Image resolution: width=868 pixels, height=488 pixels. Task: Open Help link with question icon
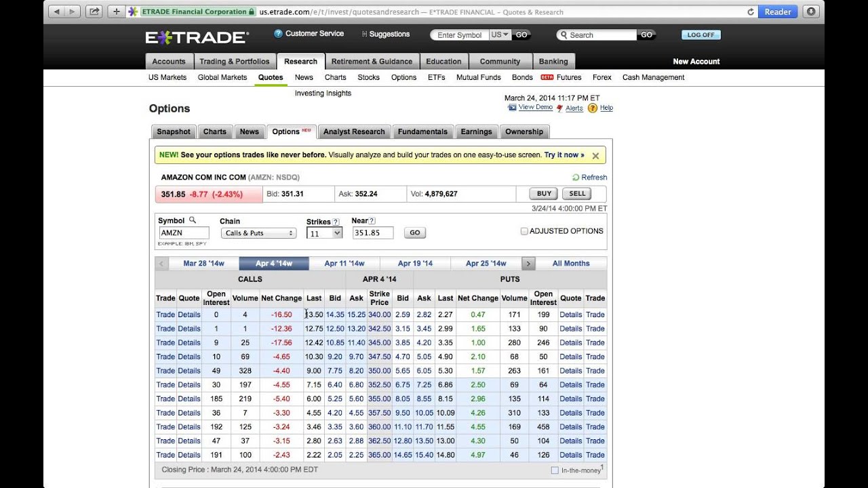click(x=600, y=108)
